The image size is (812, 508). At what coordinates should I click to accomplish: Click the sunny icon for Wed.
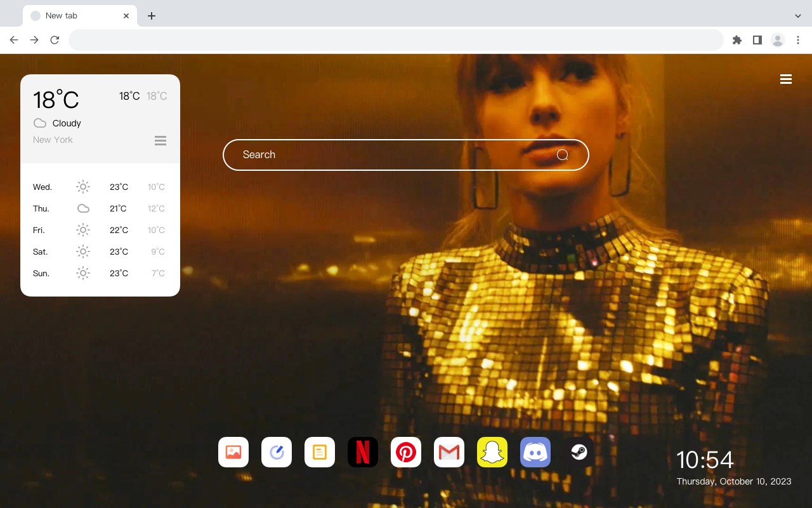tap(83, 187)
